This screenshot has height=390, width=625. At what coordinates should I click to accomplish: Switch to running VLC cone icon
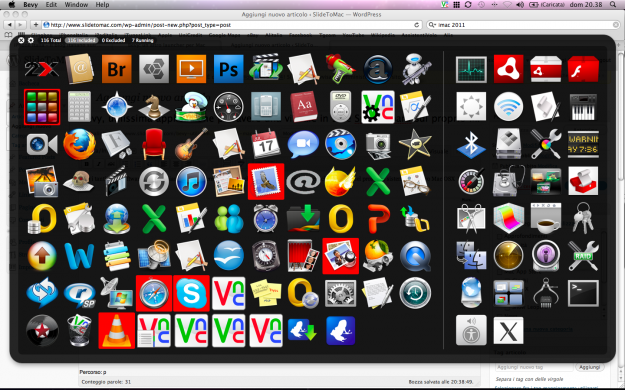click(x=116, y=331)
